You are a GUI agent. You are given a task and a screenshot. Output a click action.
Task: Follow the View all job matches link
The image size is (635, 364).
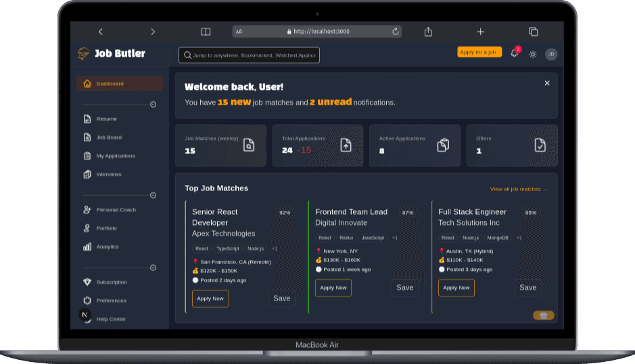click(x=519, y=189)
